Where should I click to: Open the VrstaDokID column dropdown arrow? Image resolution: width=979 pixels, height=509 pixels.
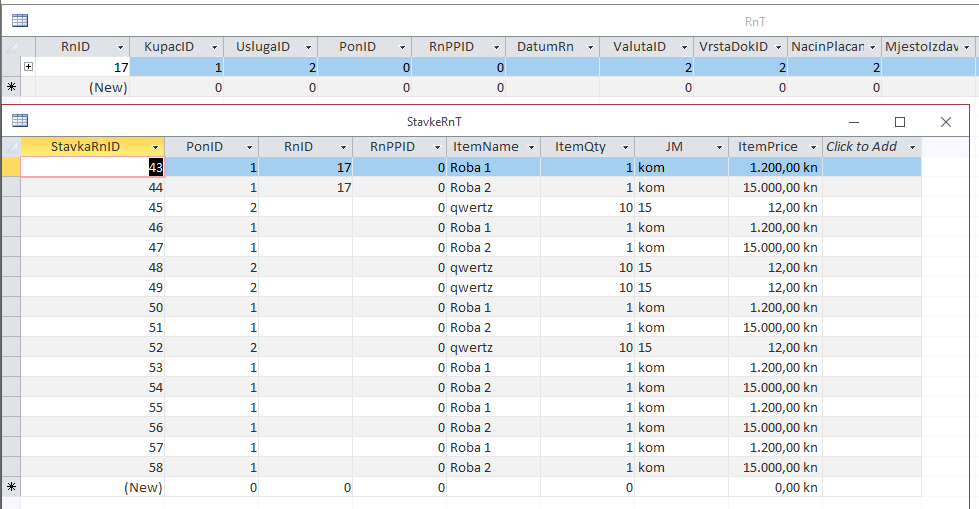coord(778,47)
